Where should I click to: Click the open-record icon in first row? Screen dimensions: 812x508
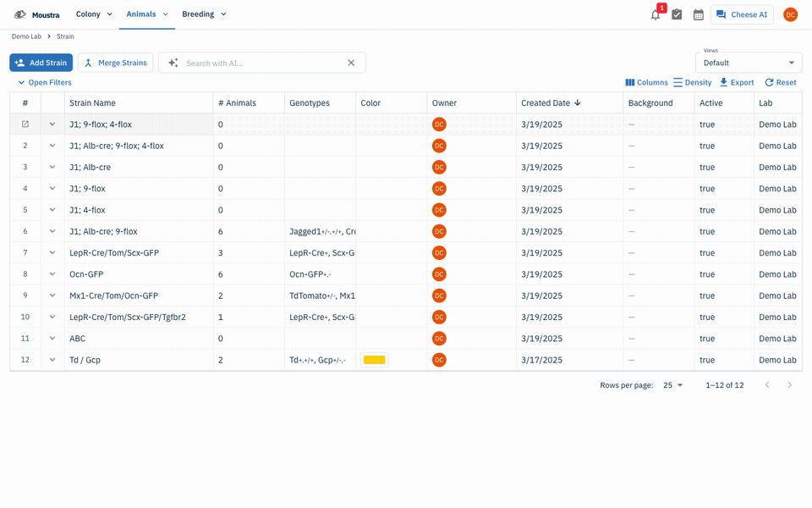[x=25, y=124]
